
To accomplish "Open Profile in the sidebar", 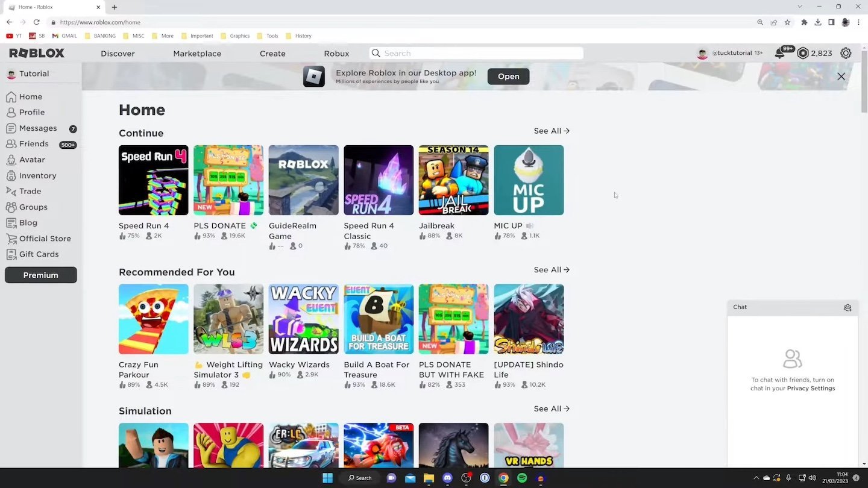I will point(25,112).
